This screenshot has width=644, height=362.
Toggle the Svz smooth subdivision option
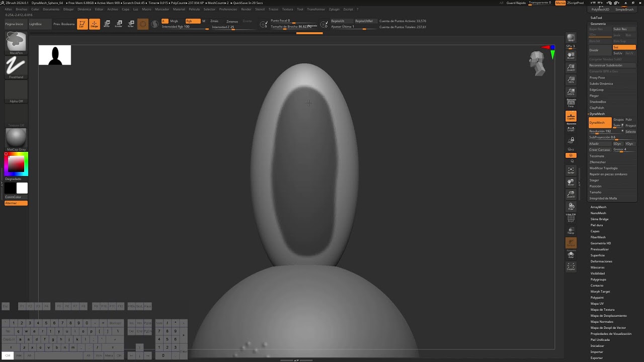pos(624,47)
